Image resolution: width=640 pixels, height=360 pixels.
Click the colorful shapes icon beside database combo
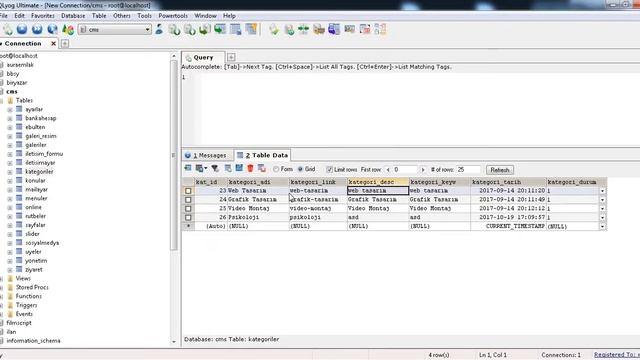click(x=68, y=29)
